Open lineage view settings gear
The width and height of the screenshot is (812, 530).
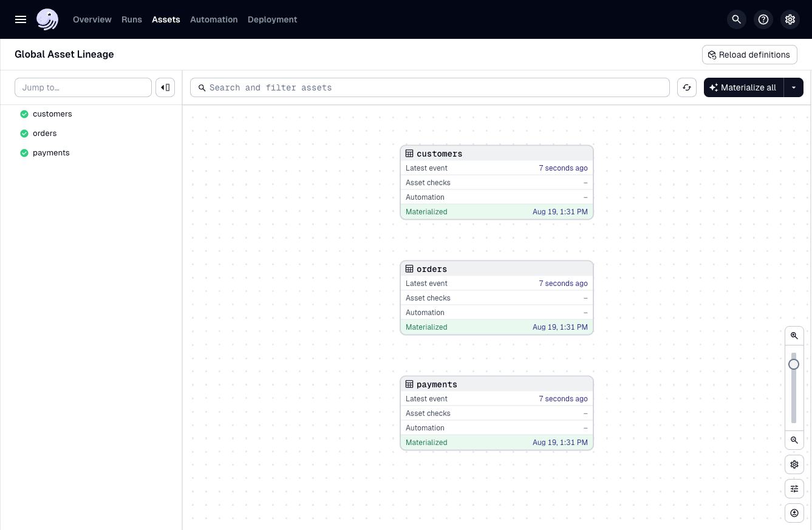[x=794, y=464]
